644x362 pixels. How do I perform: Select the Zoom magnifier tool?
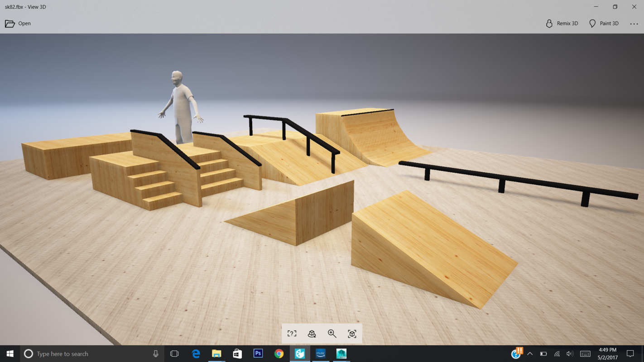tap(332, 333)
